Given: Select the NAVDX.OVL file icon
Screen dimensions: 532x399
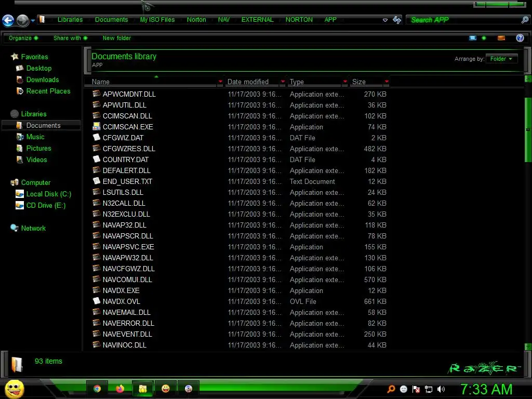Looking at the screenshot, I should [96, 301].
